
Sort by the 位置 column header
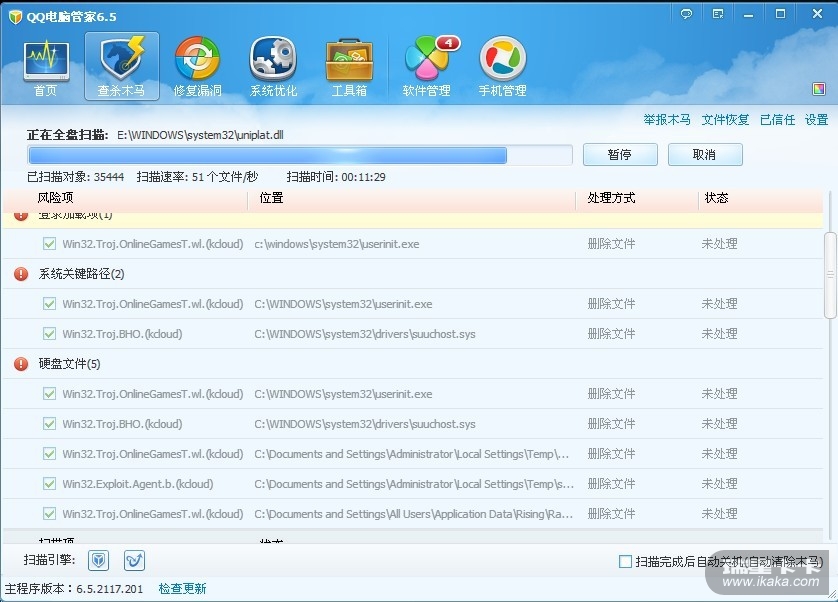pos(271,198)
